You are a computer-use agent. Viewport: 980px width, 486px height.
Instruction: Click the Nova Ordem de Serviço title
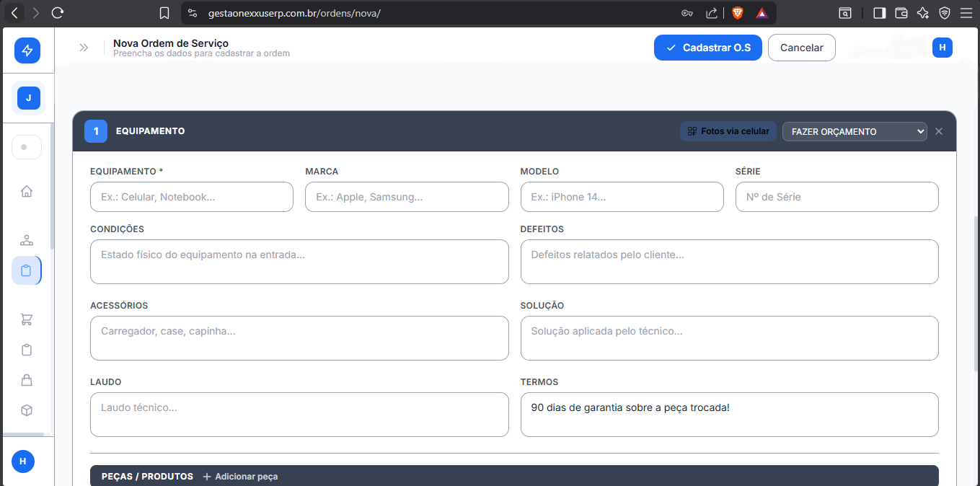171,43
